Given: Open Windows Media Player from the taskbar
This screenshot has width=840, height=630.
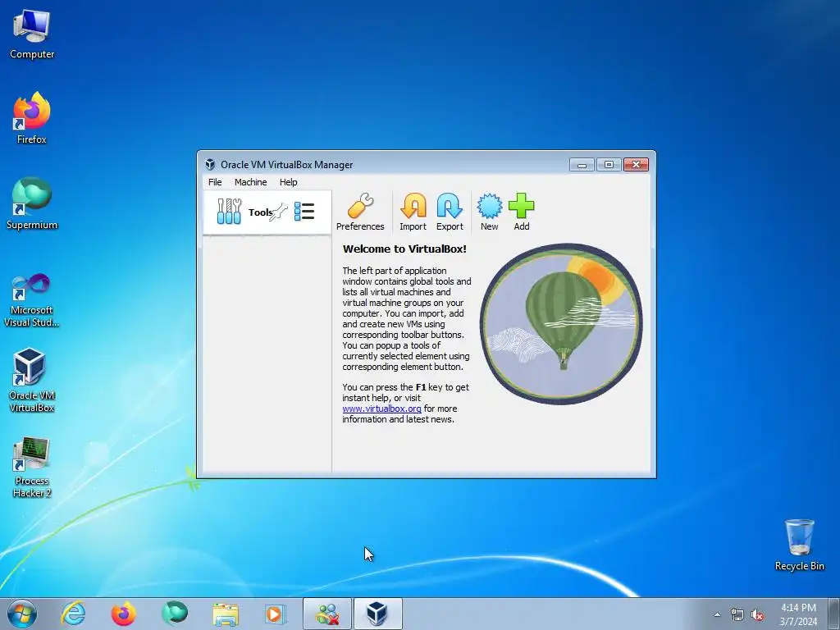Looking at the screenshot, I should click(x=276, y=614).
